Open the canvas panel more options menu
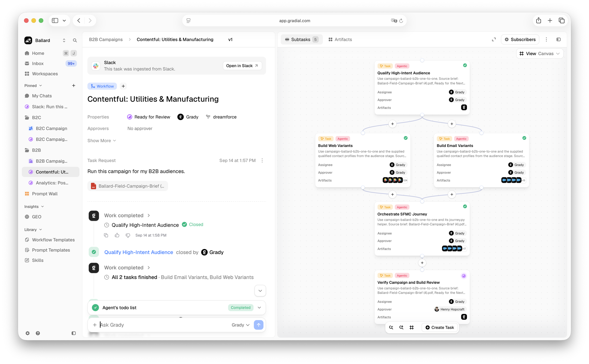The width and height of the screenshot is (589, 364). pyautogui.click(x=546, y=39)
